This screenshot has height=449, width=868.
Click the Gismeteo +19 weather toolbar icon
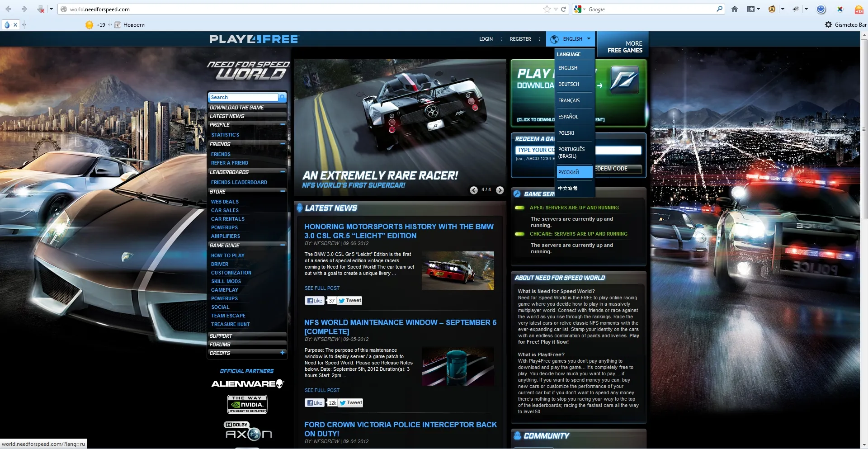pos(859,9)
